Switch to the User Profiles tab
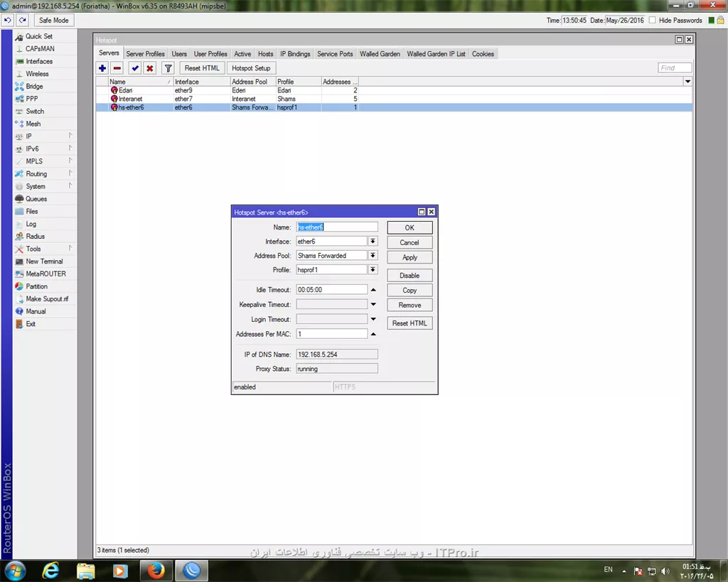 (210, 54)
